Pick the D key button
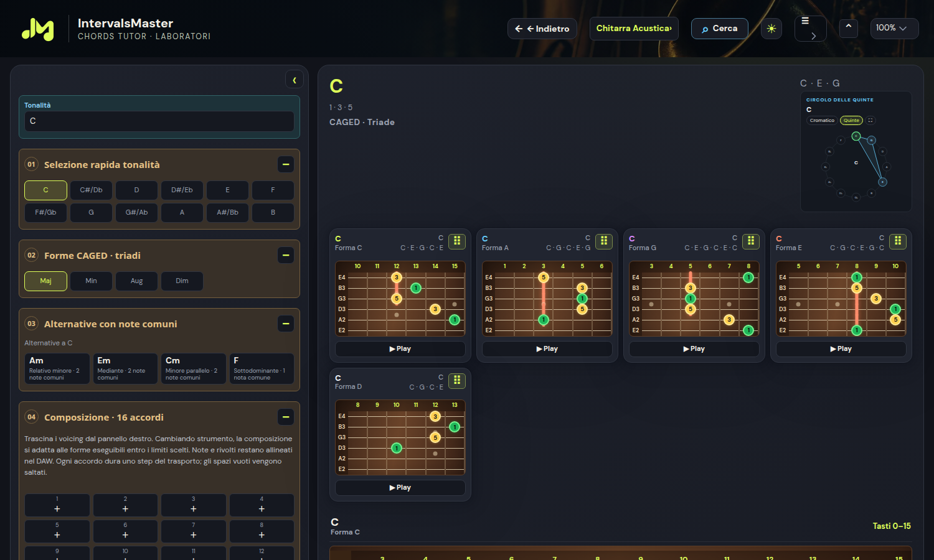The height and width of the screenshot is (560, 934). point(136,190)
